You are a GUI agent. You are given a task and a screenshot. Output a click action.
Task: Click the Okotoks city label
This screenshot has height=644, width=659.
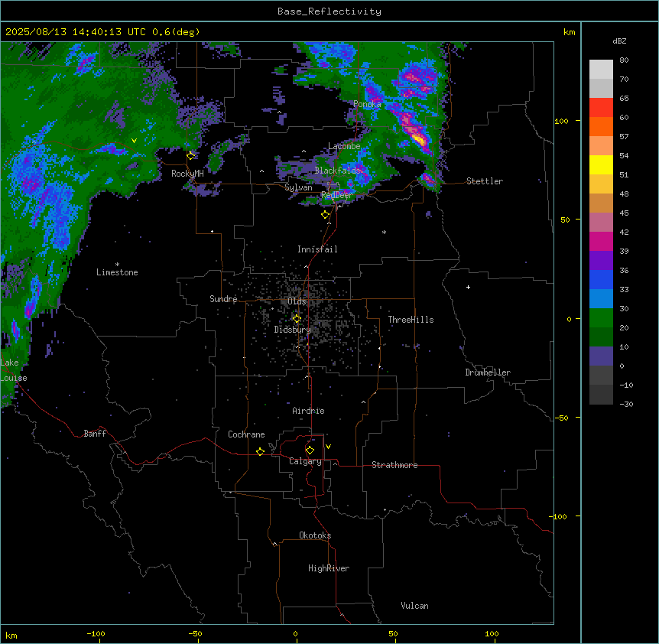click(x=315, y=535)
